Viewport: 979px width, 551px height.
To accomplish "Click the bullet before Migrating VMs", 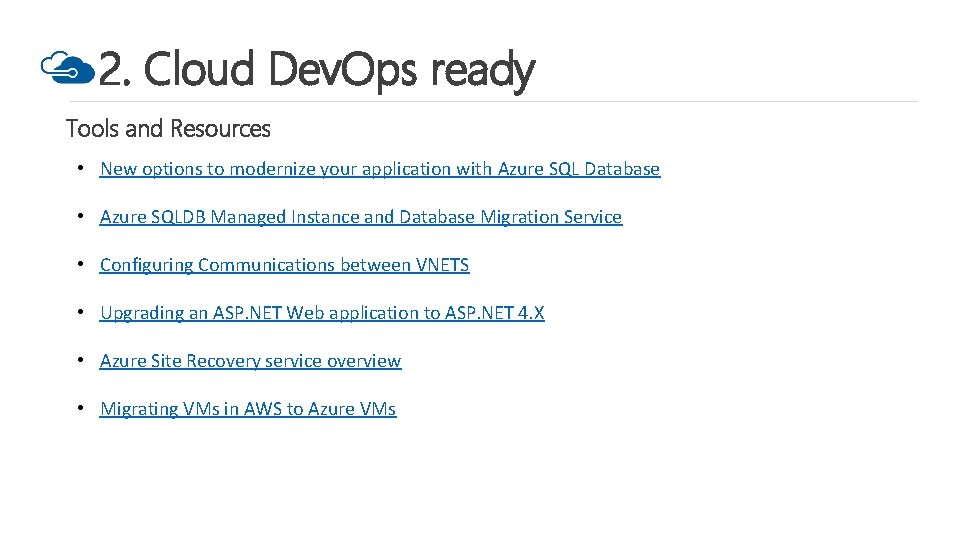I will 80,408.
